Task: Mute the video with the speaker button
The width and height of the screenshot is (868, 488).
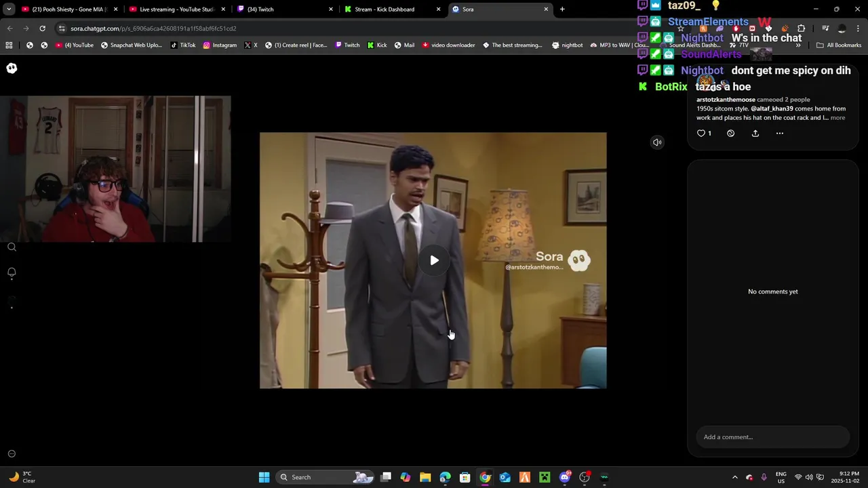Action: [657, 142]
